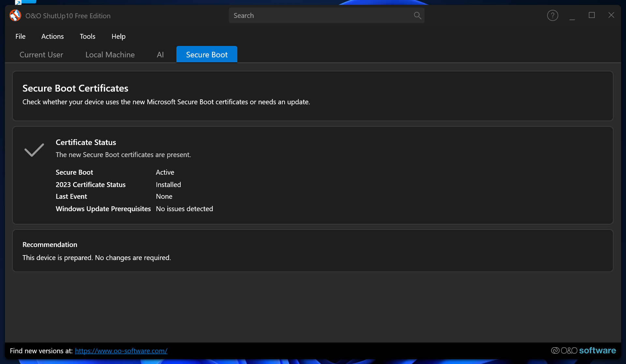626x364 pixels.
Task: Click the certificate status checkmark icon
Action: point(34,150)
